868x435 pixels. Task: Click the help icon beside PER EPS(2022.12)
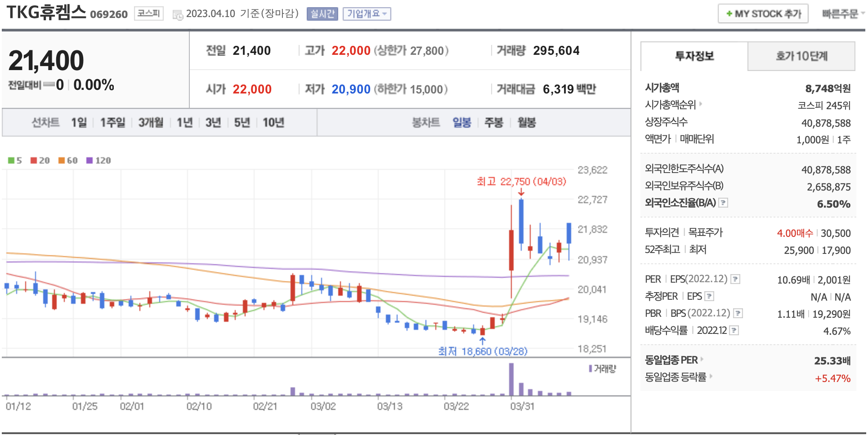[735, 279]
